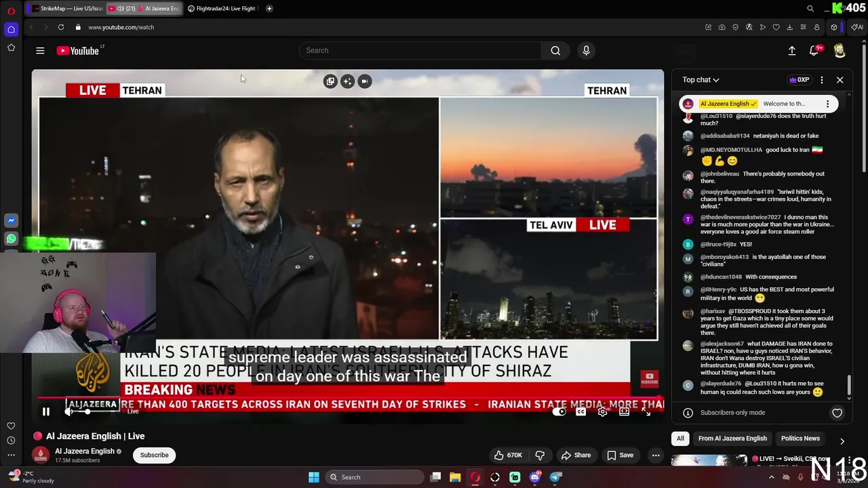
Task: Select the Politics News chip
Action: (800, 439)
